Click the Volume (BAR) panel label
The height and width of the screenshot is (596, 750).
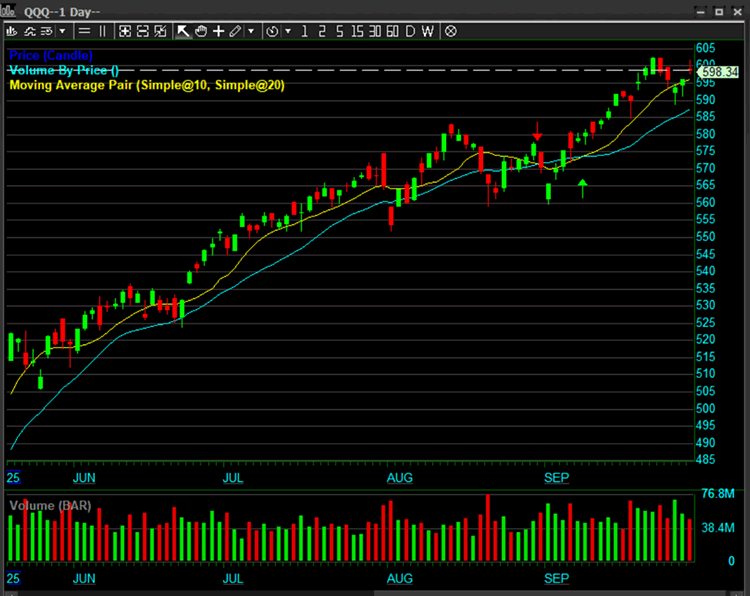click(x=50, y=506)
